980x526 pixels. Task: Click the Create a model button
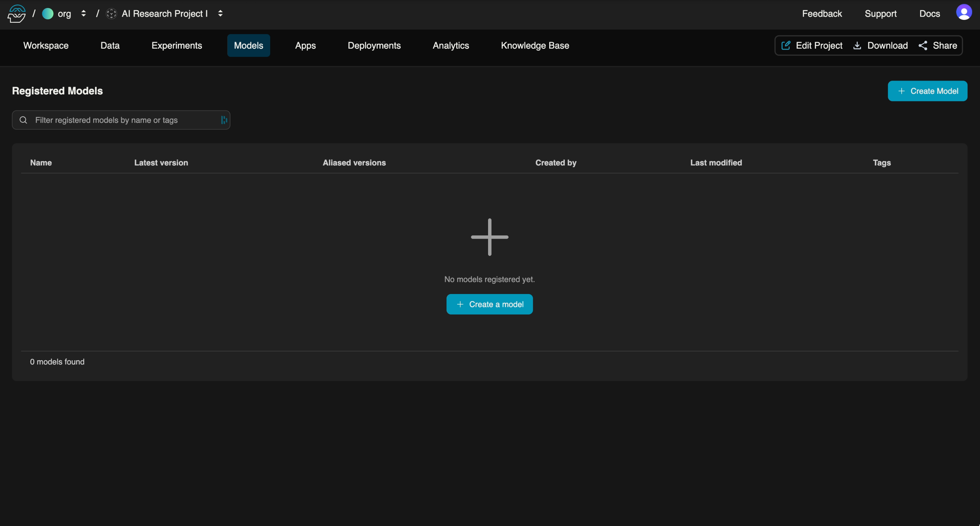489,304
